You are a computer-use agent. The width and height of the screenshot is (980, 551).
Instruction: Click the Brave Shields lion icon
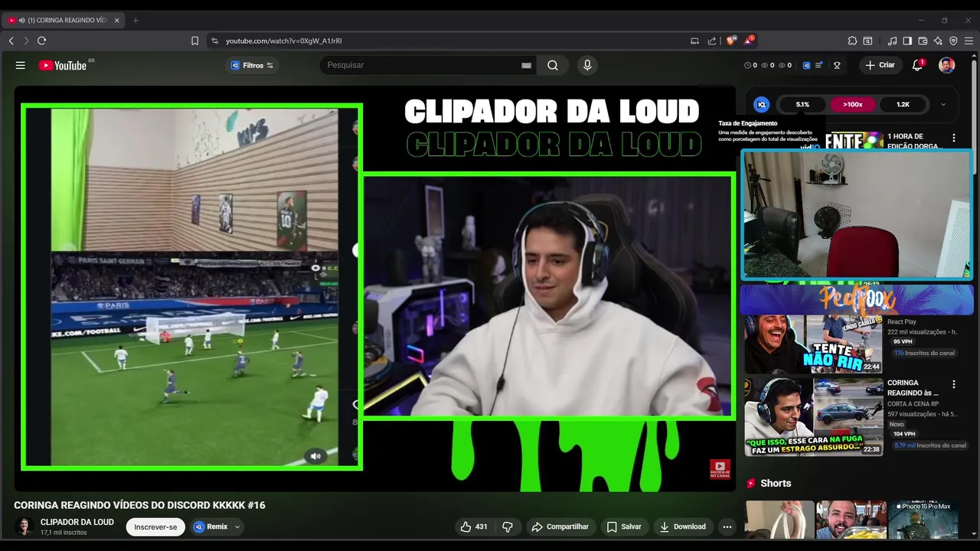[731, 41]
